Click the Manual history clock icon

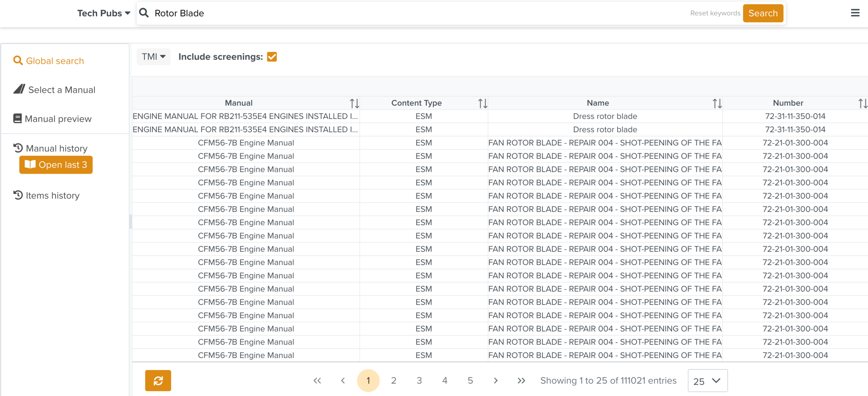click(18, 148)
